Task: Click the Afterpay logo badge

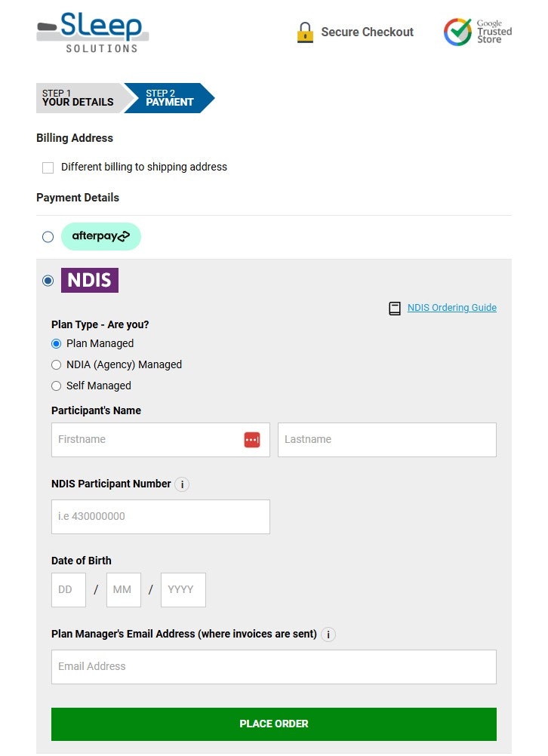Action: [x=100, y=236]
